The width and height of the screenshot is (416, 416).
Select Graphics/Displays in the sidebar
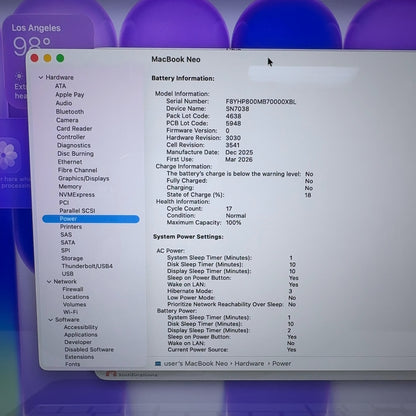(x=84, y=178)
